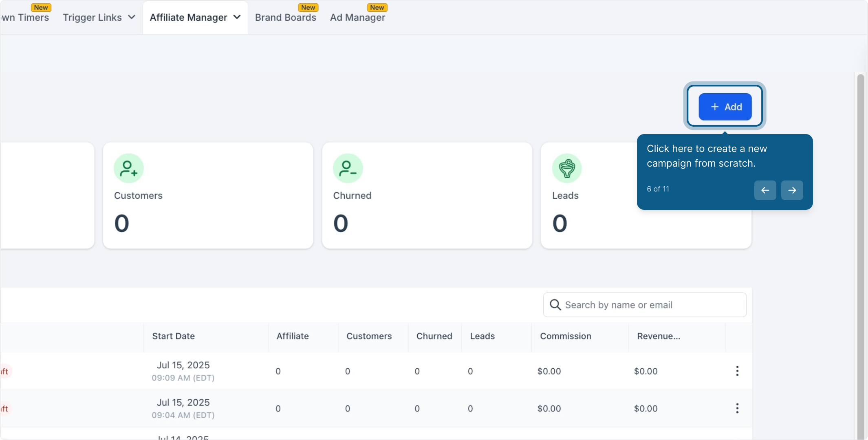Go to next tour step arrow
Viewport: 868px width, 440px height.
(x=792, y=190)
